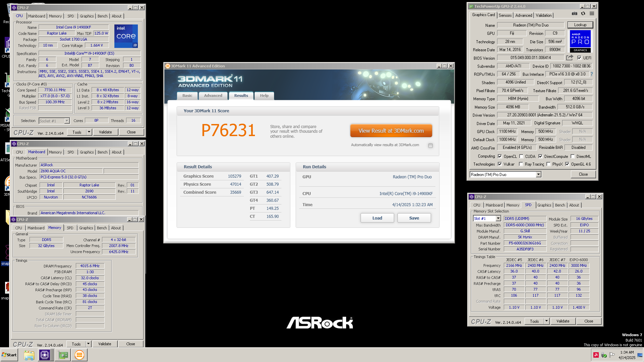Click the Lookup button in GPU-Z
This screenshot has width=644, height=362.
pyautogui.click(x=580, y=25)
